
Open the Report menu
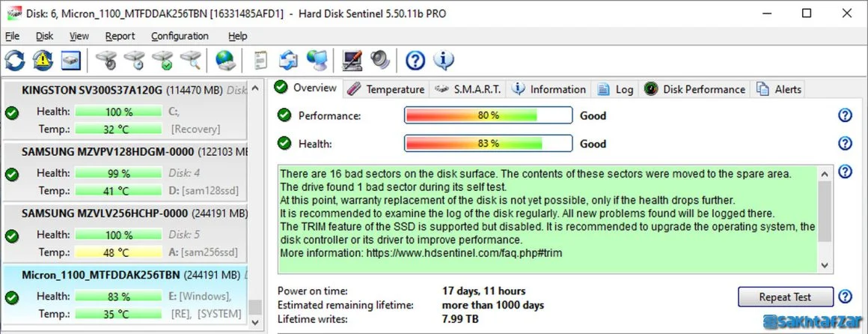[x=120, y=36]
